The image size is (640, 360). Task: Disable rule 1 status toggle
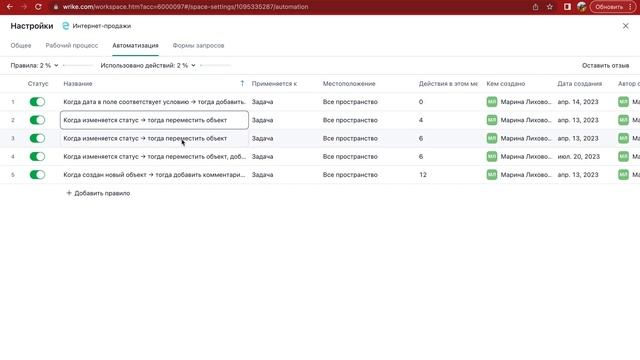[37, 102]
